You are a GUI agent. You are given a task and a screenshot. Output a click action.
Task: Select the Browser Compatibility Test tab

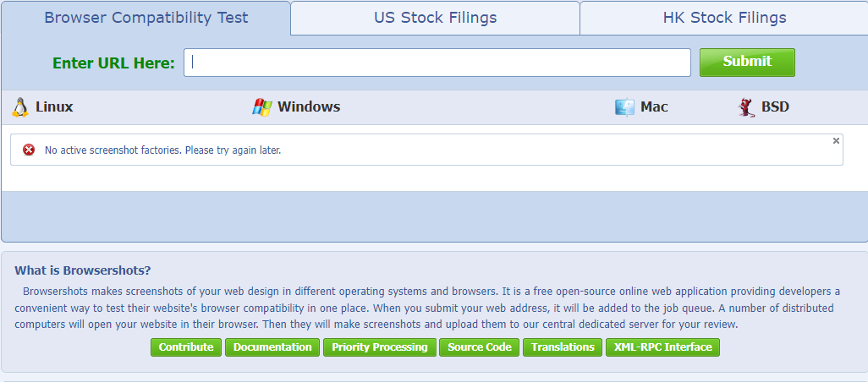[x=146, y=18]
